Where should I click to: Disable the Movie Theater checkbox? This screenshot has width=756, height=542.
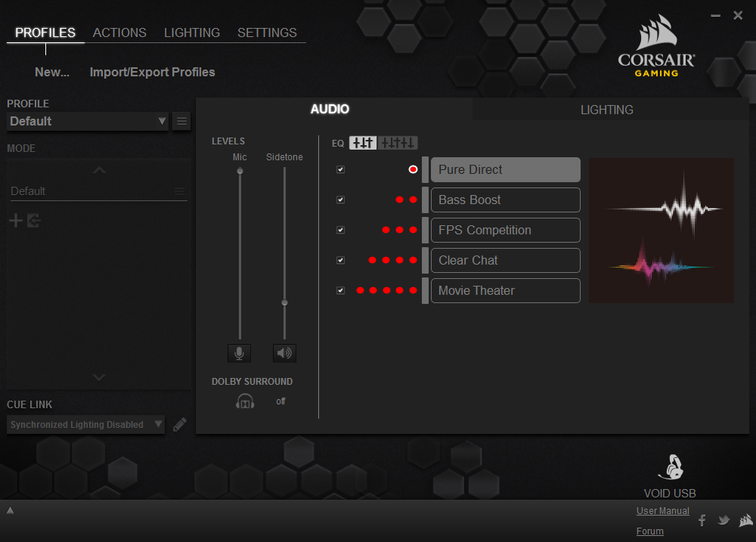[x=340, y=290]
